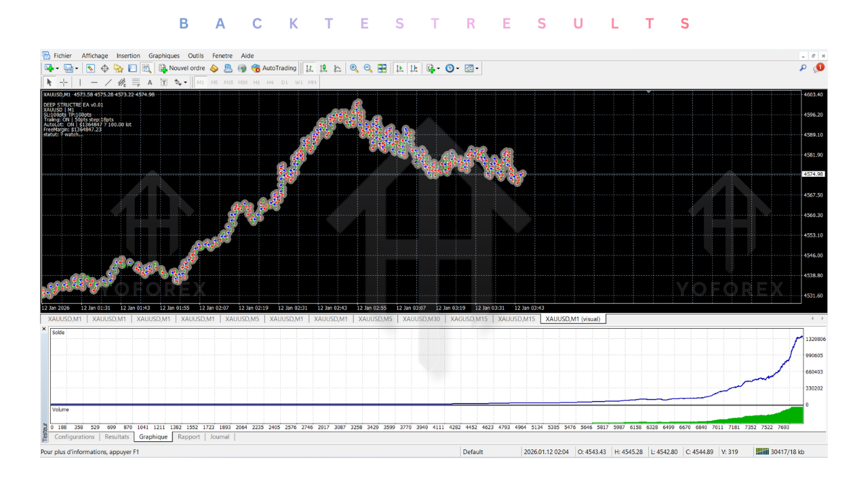This screenshot has width=868, height=488.
Task: Open the Journal tab in the tester
Action: (x=220, y=437)
